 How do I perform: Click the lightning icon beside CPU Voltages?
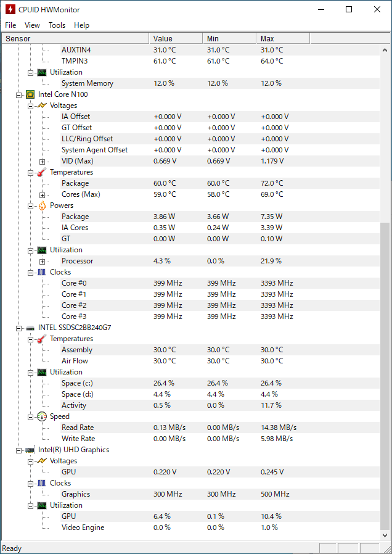coord(42,105)
